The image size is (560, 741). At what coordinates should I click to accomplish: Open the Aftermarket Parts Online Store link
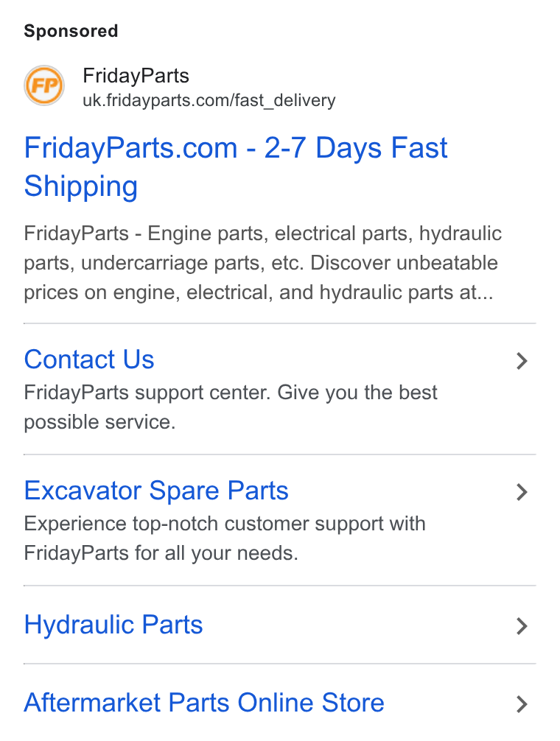click(204, 703)
